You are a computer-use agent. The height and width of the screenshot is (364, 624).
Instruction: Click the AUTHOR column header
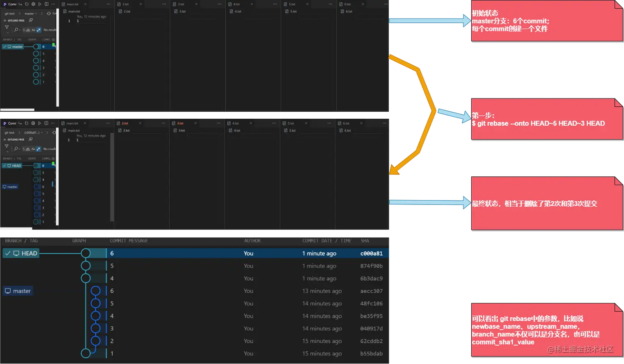pyautogui.click(x=252, y=241)
